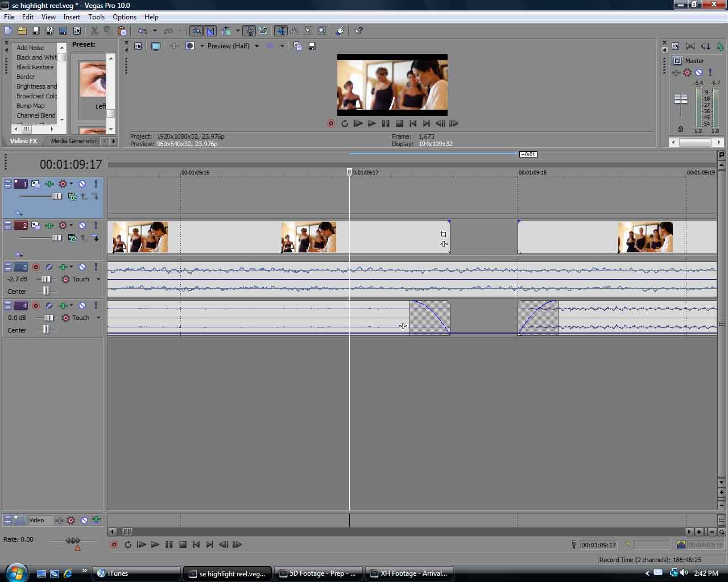
Task: Click video preview external monitor icon
Action: [x=155, y=46]
